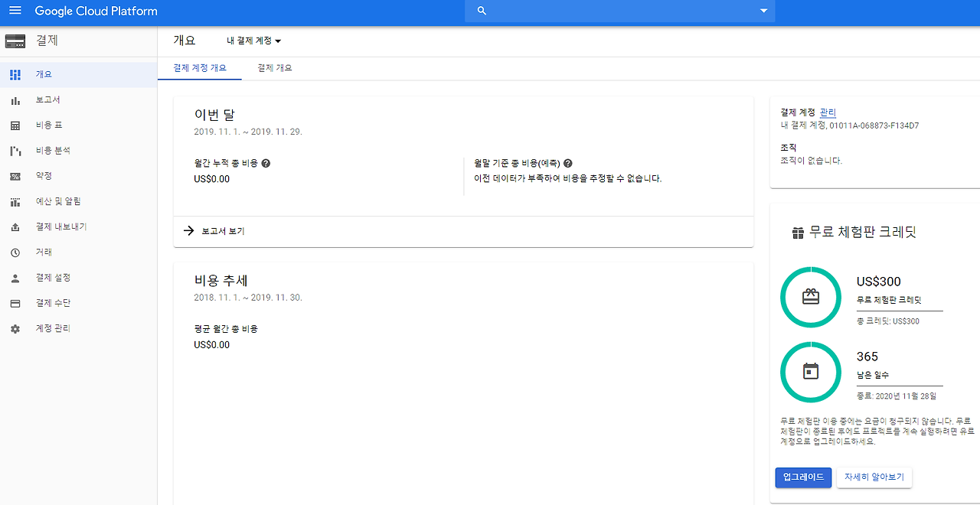This screenshot has height=505, width=980.
Task: Click the 총 크레딧: US$300 text
Action: (888, 321)
